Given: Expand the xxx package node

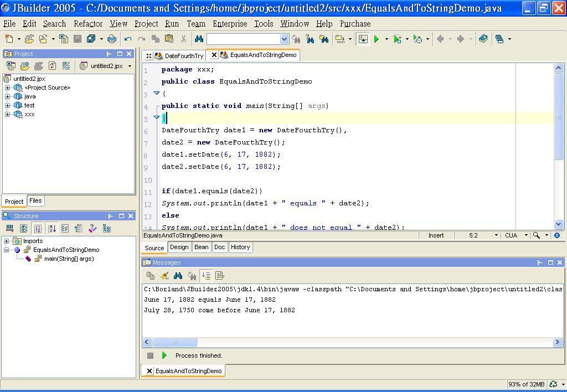Looking at the screenshot, I should pyautogui.click(x=7, y=114).
